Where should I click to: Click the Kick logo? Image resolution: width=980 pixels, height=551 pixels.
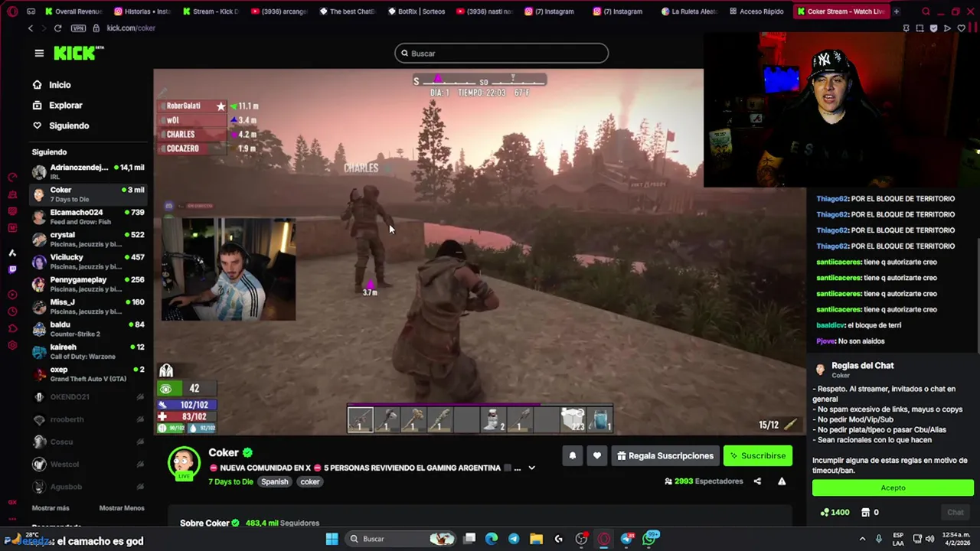[x=78, y=53]
